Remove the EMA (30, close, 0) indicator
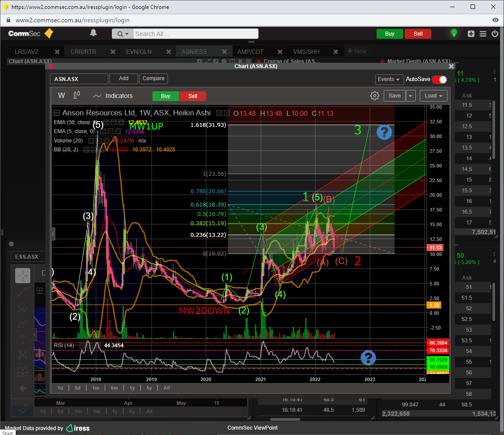 (121, 122)
